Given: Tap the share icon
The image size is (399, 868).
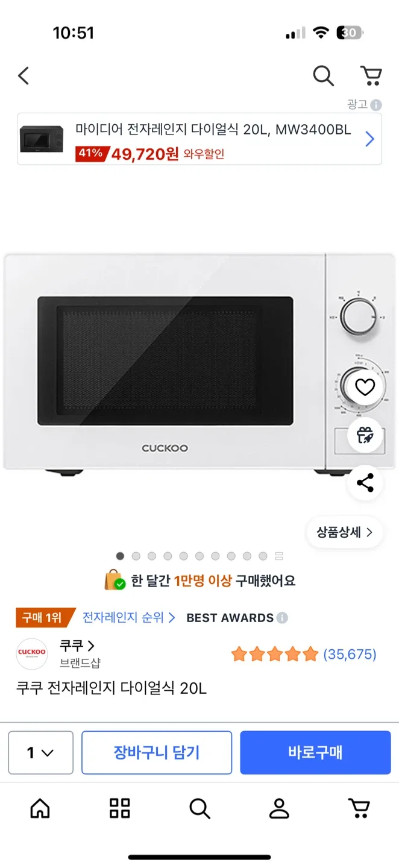Looking at the screenshot, I should (x=365, y=483).
